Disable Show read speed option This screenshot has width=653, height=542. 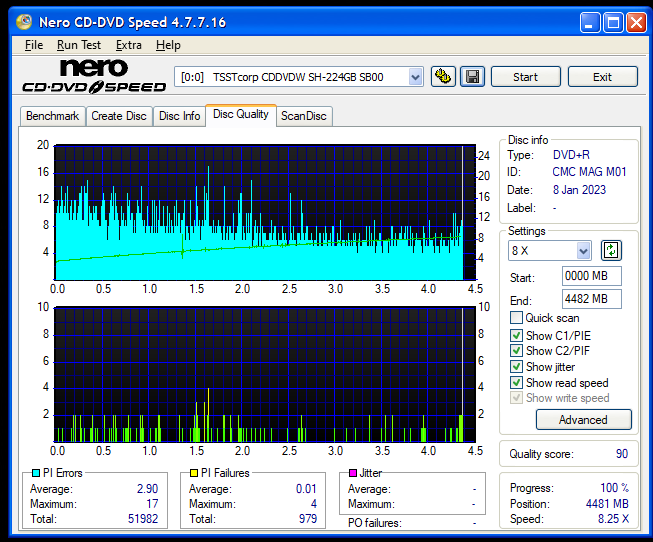(516, 382)
